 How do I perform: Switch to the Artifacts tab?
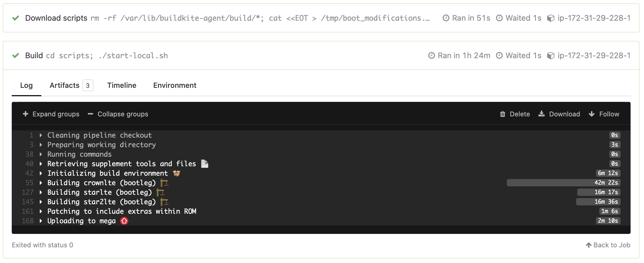click(71, 85)
